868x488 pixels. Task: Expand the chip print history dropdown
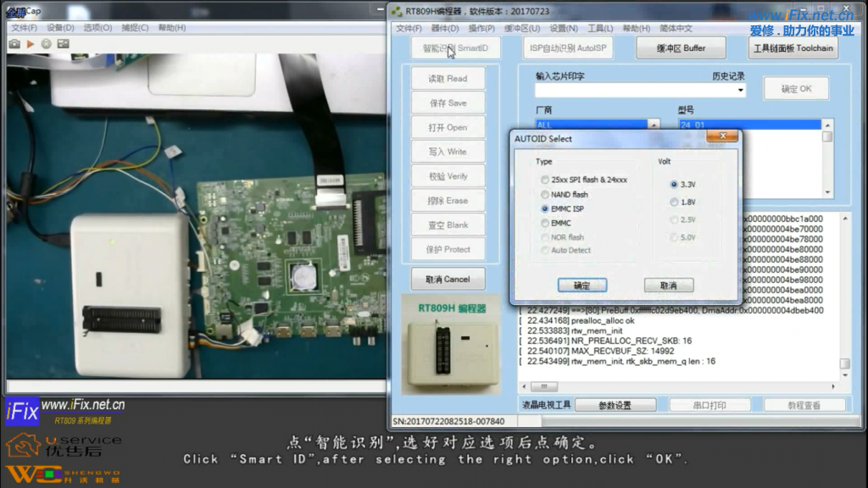click(741, 91)
